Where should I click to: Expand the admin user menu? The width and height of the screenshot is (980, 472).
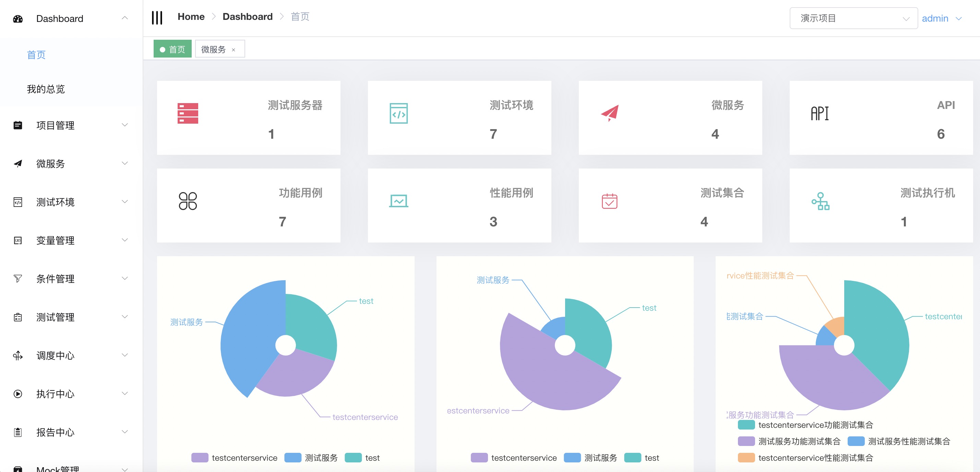tap(943, 18)
